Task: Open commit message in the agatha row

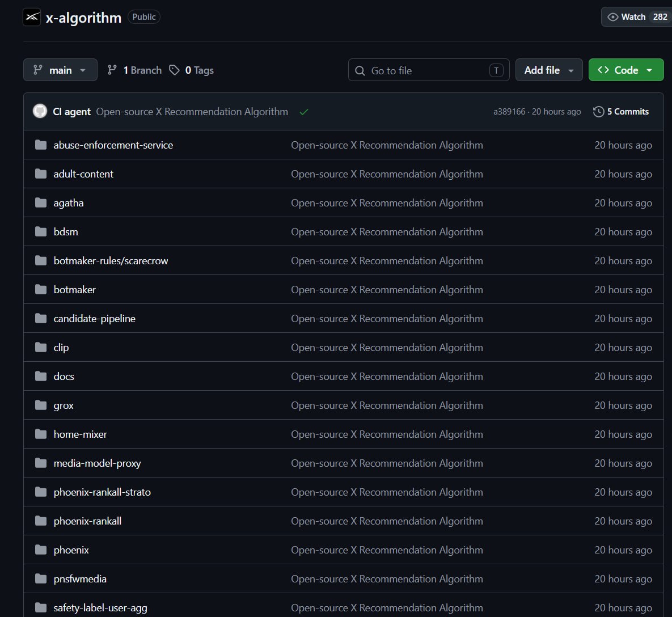Action: [x=387, y=203]
